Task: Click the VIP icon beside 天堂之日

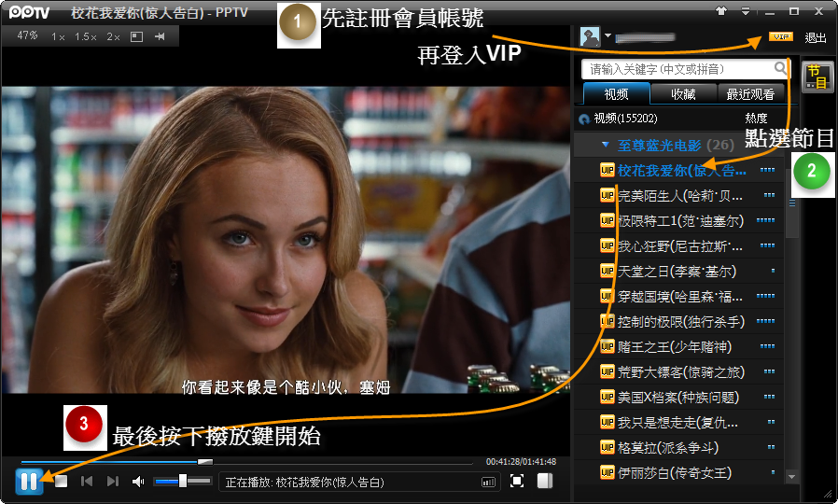Action: click(608, 271)
